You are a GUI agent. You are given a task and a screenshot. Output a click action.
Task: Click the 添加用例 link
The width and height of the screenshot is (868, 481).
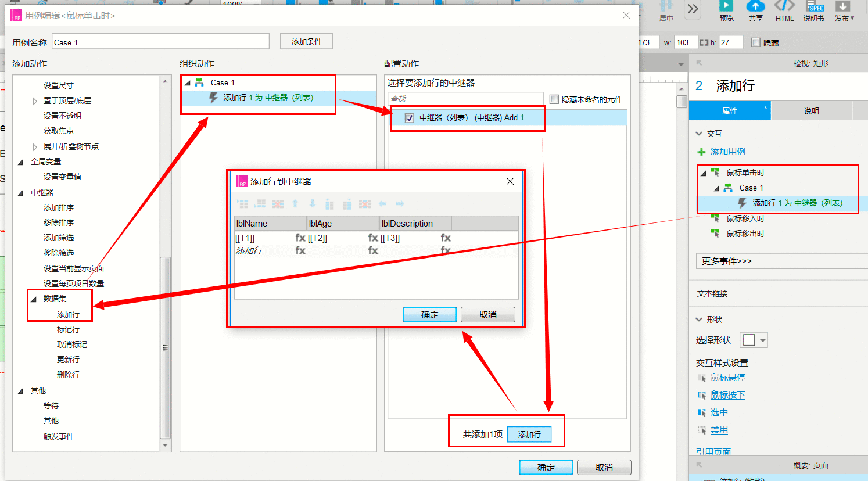(728, 152)
